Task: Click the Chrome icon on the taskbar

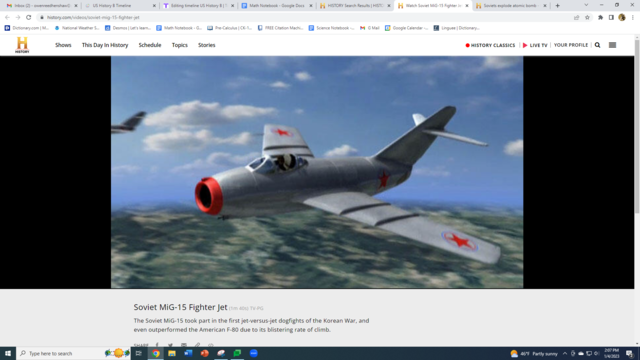Action: [156, 353]
